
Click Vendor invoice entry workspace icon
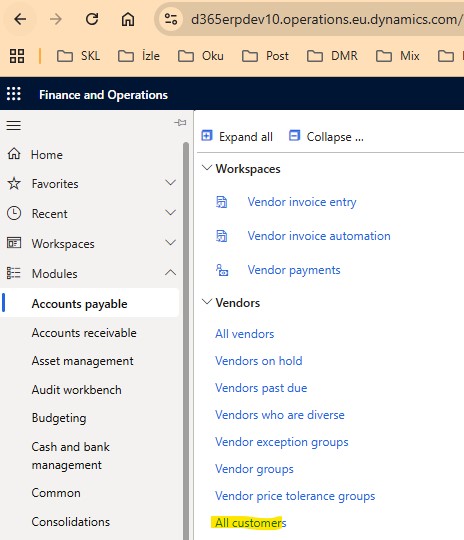point(221,202)
